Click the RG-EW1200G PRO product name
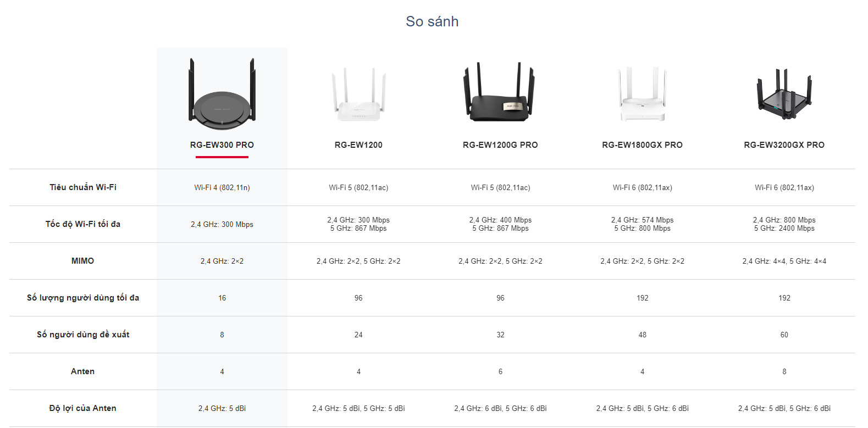This screenshot has width=868, height=428. [x=500, y=145]
